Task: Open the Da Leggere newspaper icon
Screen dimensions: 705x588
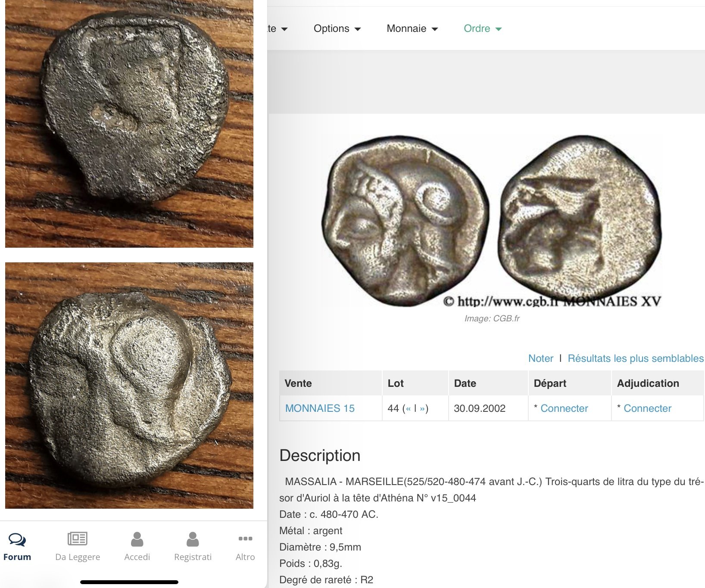Action: point(78,539)
